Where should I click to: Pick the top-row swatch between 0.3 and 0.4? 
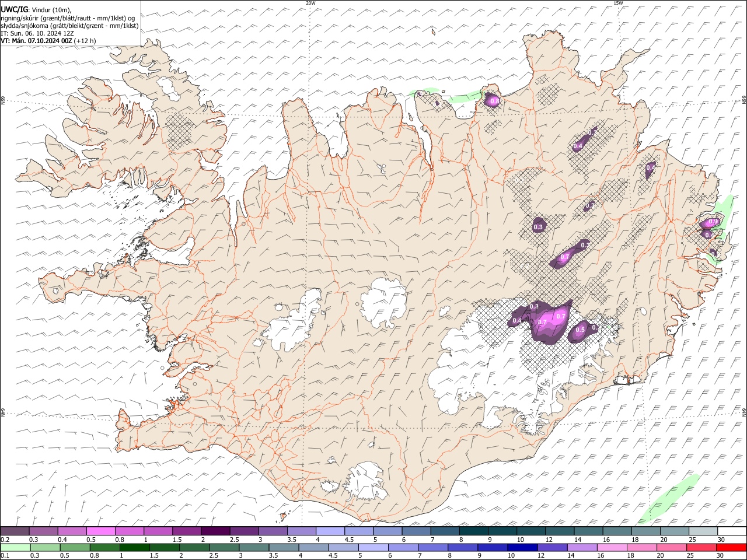coord(43,531)
